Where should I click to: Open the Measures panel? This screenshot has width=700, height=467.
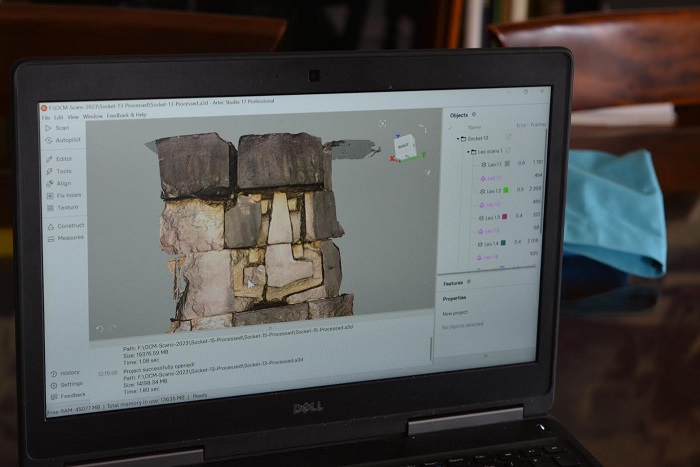[68, 238]
